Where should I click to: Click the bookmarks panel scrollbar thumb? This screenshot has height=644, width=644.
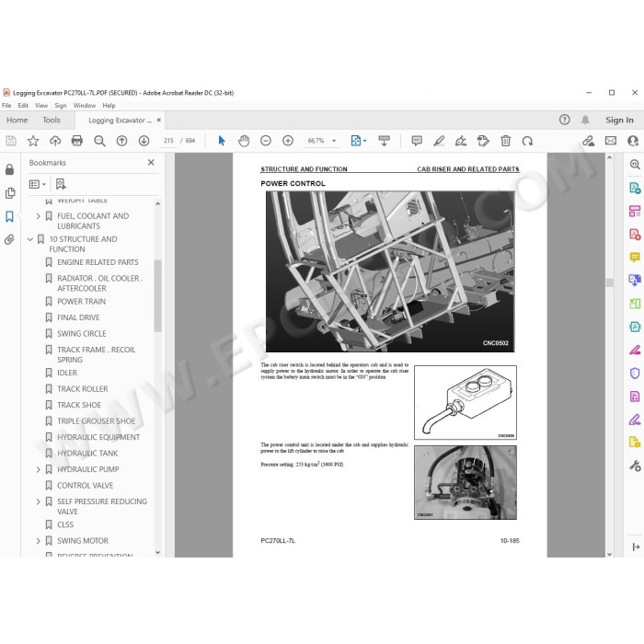(157, 295)
